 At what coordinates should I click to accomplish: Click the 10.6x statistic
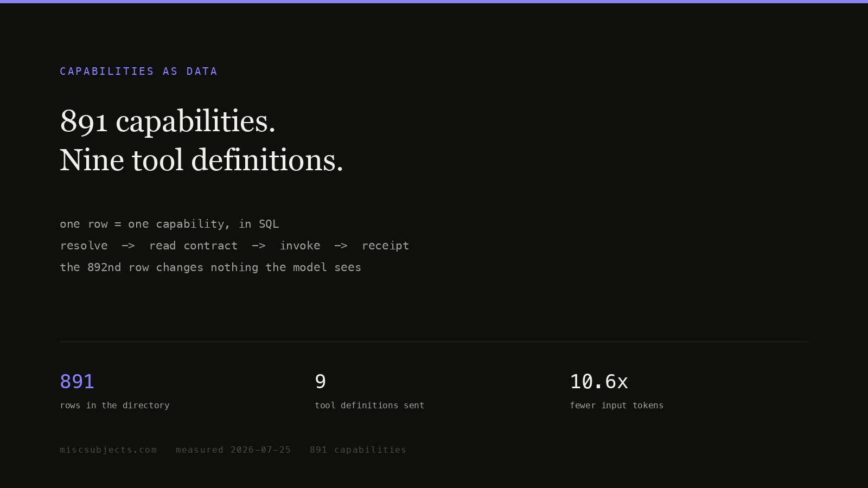coord(599,382)
